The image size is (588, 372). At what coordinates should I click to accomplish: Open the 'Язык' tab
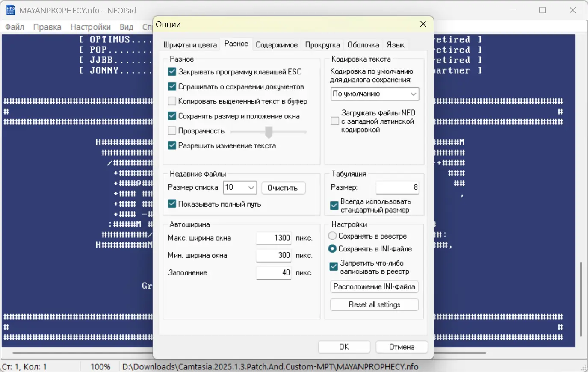click(396, 45)
